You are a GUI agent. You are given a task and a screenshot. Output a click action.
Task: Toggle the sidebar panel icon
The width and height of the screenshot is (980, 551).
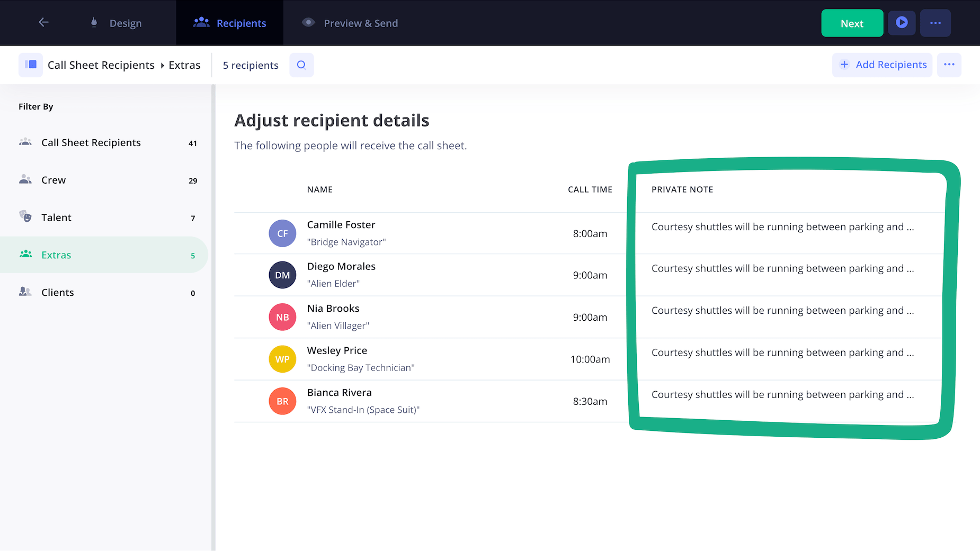point(31,65)
